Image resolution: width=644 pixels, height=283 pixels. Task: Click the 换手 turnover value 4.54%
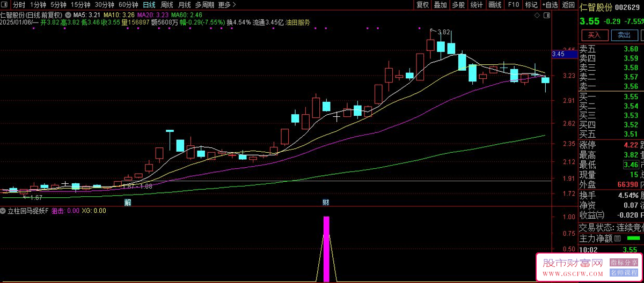[627, 195]
